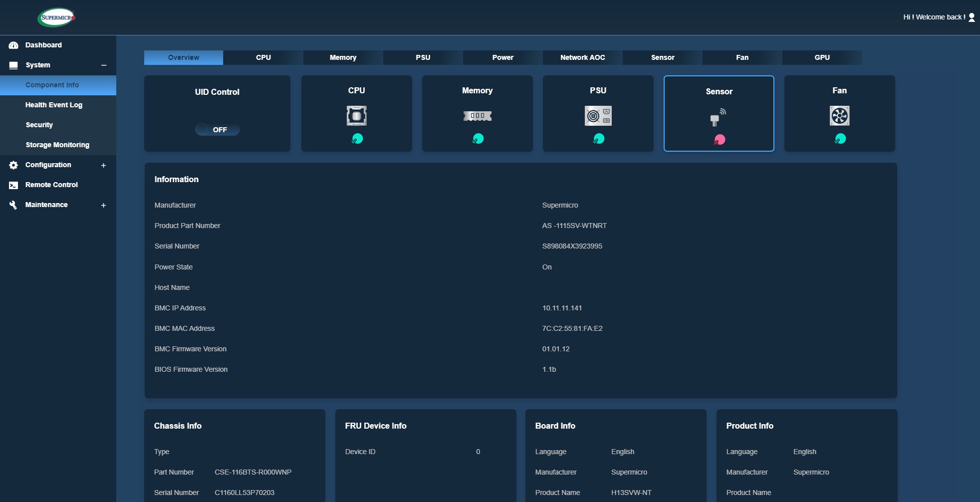Click the UID Control card title
Screen dimensions: 980x502
click(217, 92)
